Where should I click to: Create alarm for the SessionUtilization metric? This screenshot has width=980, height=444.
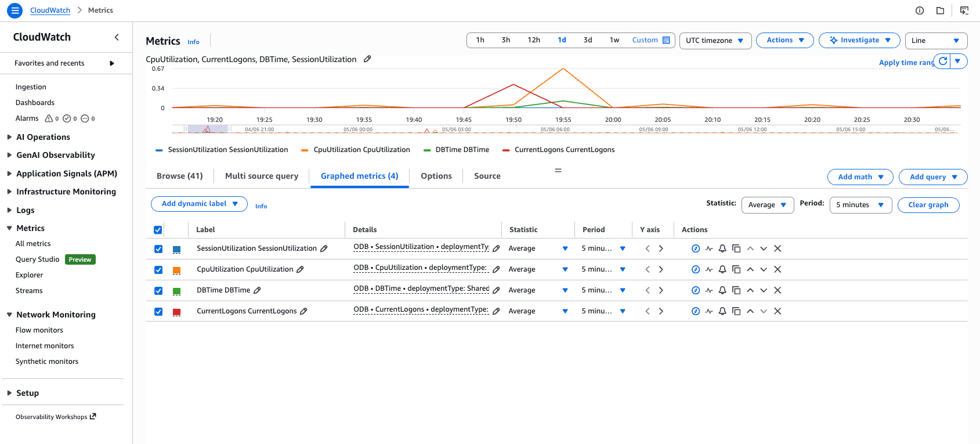(x=722, y=248)
